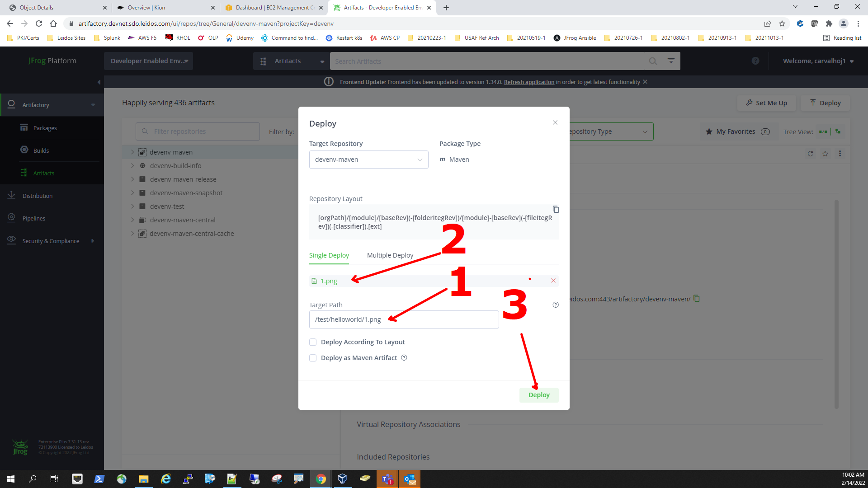Open the Developer Enabled Env project dropdown
The image size is (868, 488).
click(x=149, y=61)
